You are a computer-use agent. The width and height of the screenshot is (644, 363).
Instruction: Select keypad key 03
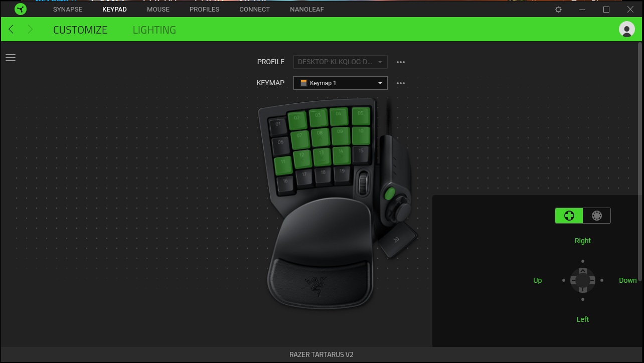(x=318, y=117)
